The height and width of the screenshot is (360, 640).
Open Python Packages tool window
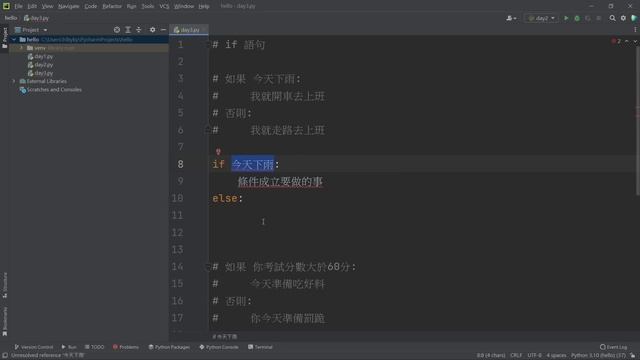(x=169, y=347)
